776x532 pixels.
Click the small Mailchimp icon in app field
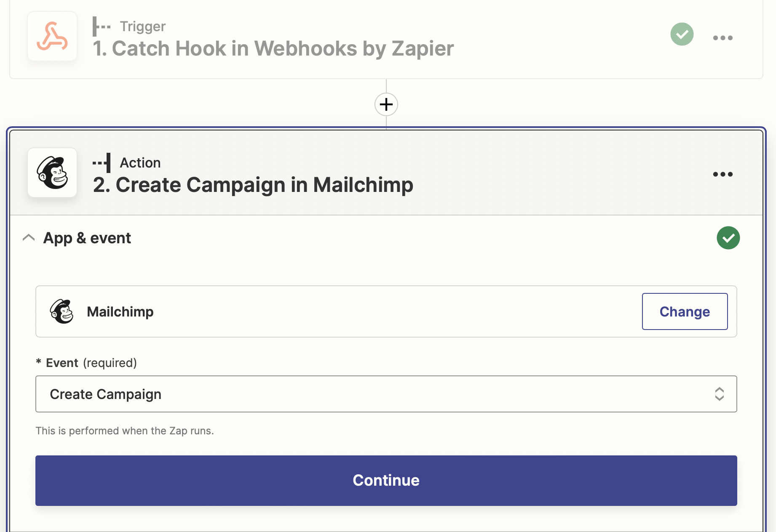coord(62,311)
